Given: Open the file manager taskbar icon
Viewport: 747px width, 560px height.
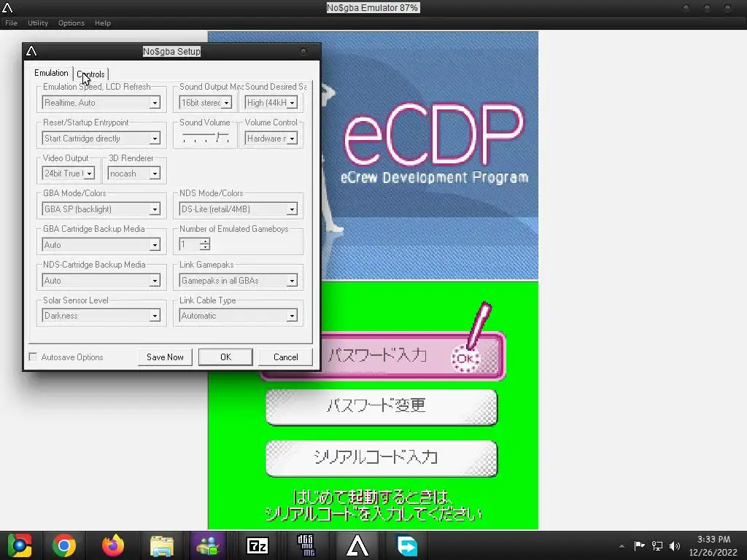Looking at the screenshot, I should [x=161, y=545].
